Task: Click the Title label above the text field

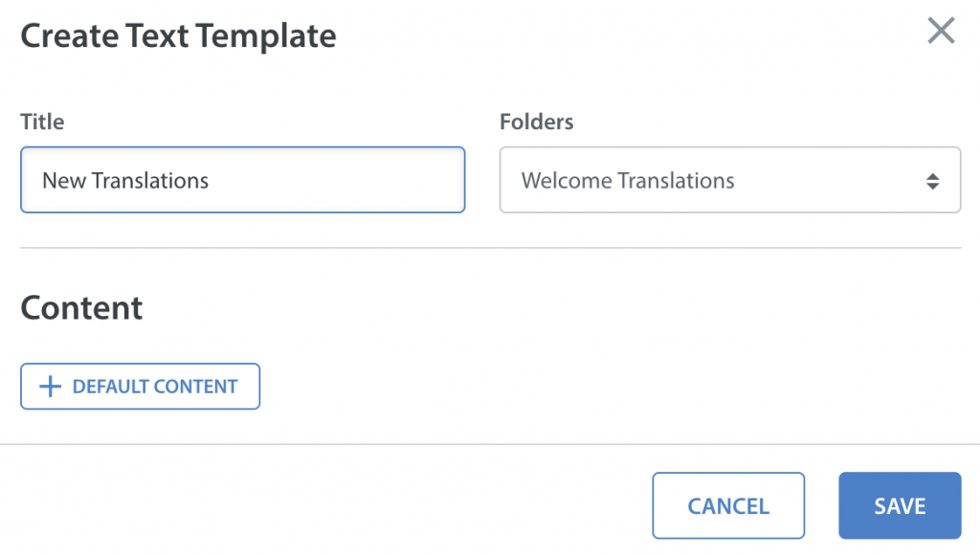Action: pos(42,122)
